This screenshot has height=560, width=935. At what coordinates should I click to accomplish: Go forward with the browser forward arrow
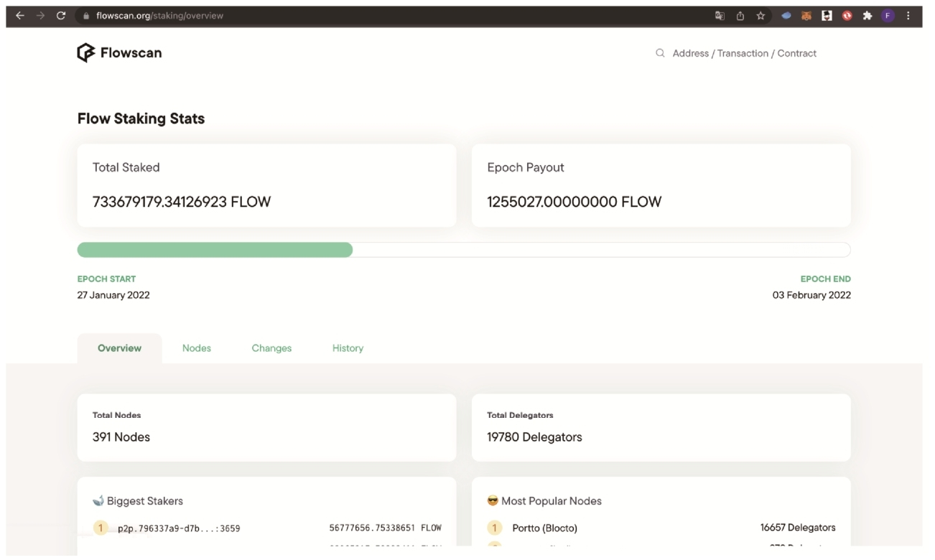click(x=40, y=16)
